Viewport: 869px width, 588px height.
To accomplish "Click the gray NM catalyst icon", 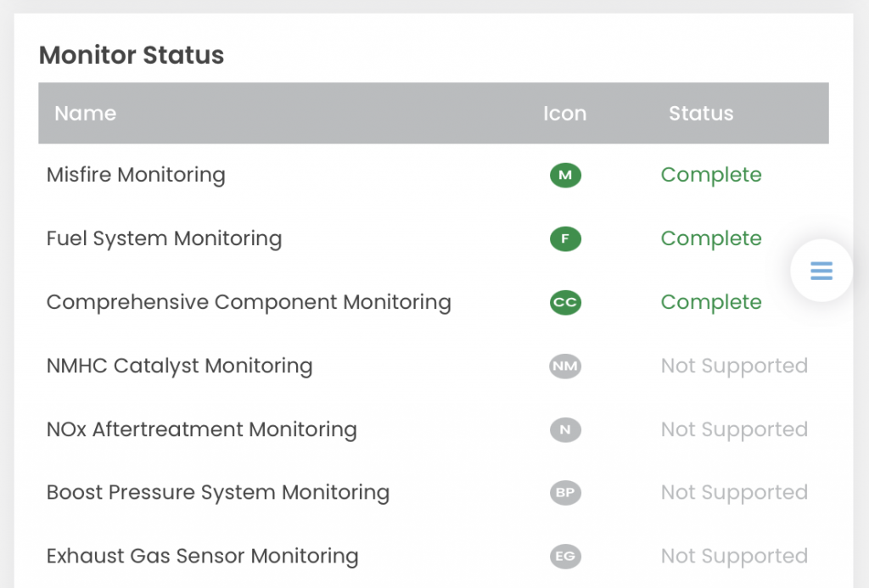I will (565, 367).
